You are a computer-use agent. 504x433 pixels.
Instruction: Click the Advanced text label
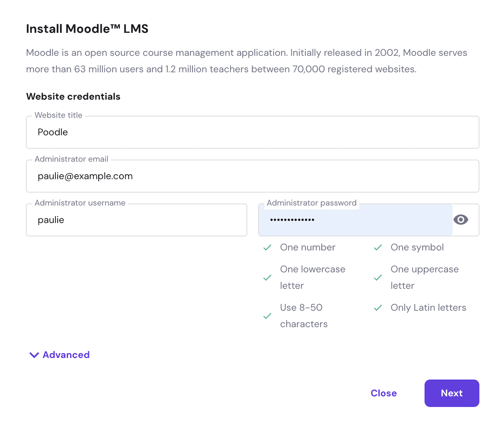[x=66, y=355]
